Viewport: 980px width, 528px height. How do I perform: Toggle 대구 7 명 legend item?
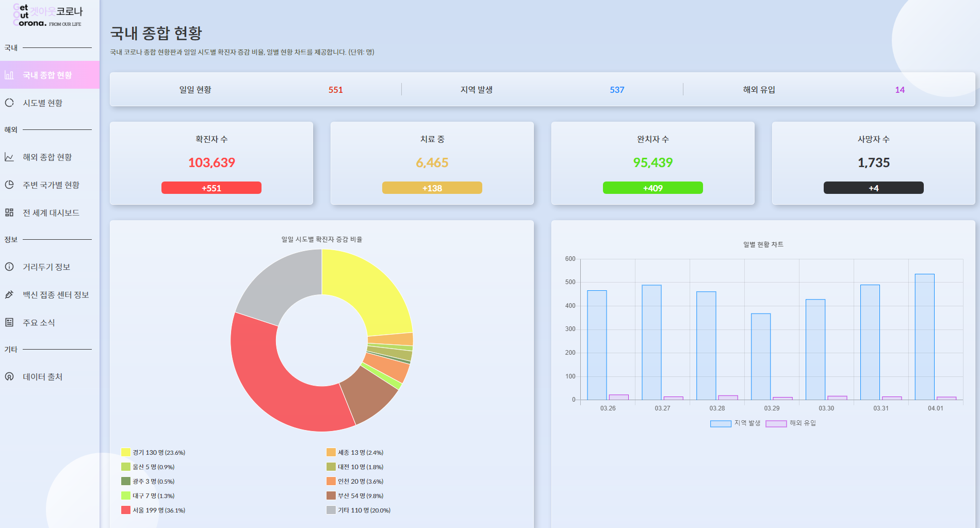click(x=148, y=496)
